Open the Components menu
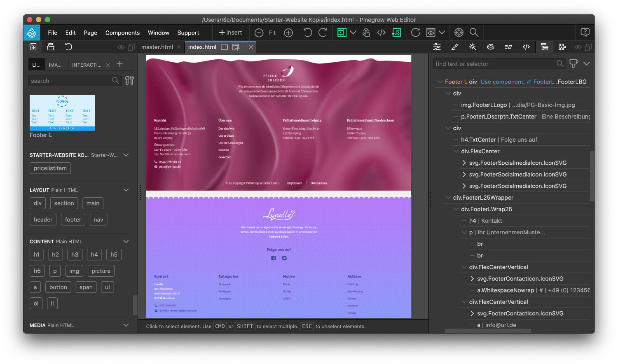The height and width of the screenshot is (364, 618). click(122, 33)
